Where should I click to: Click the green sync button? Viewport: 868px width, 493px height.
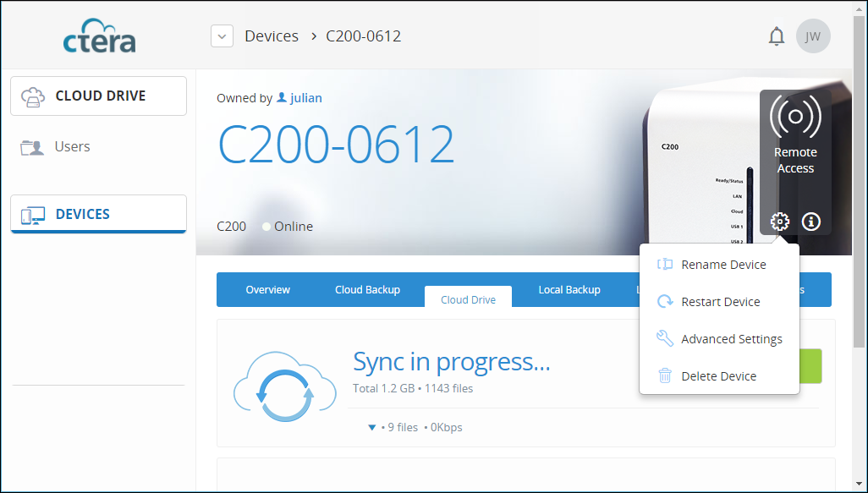811,366
